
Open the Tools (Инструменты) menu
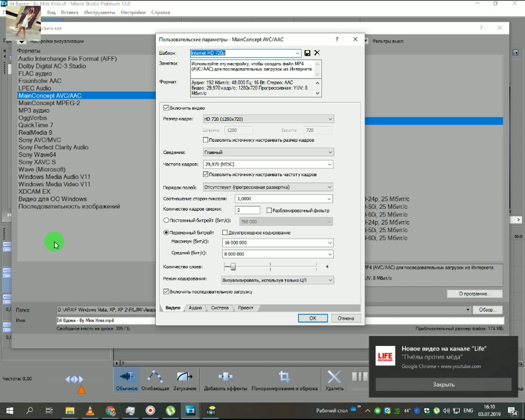99,12
